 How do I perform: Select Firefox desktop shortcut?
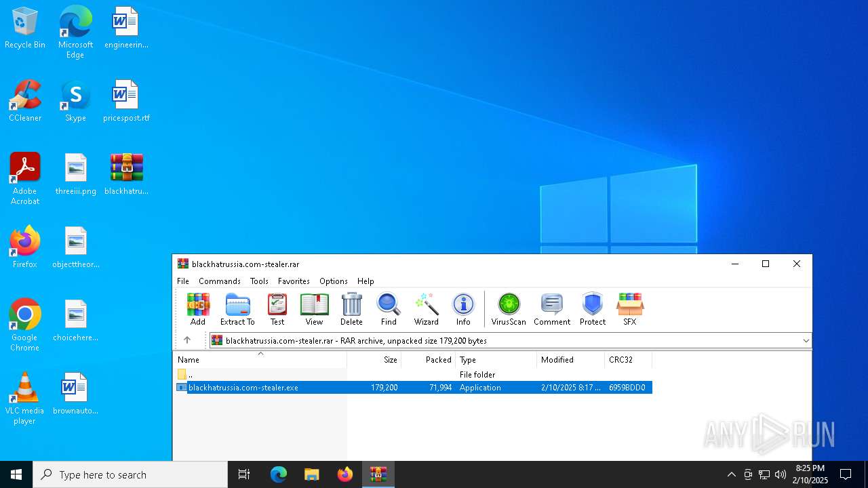pos(25,248)
